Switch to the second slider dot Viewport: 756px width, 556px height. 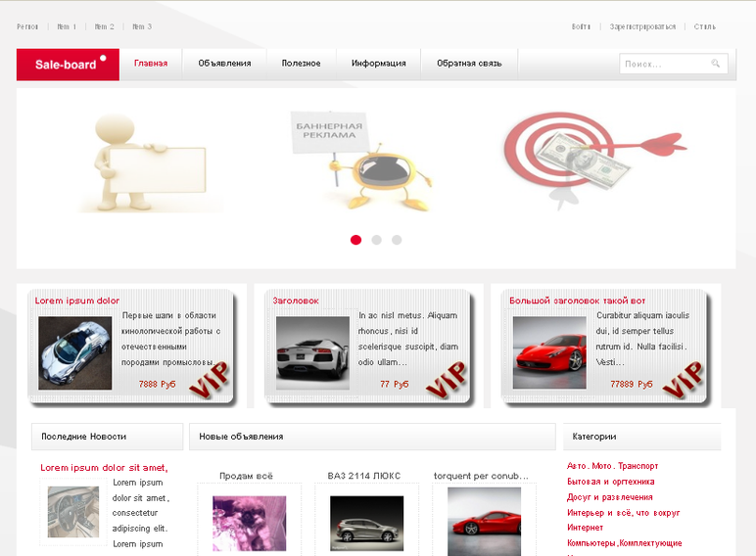(377, 240)
